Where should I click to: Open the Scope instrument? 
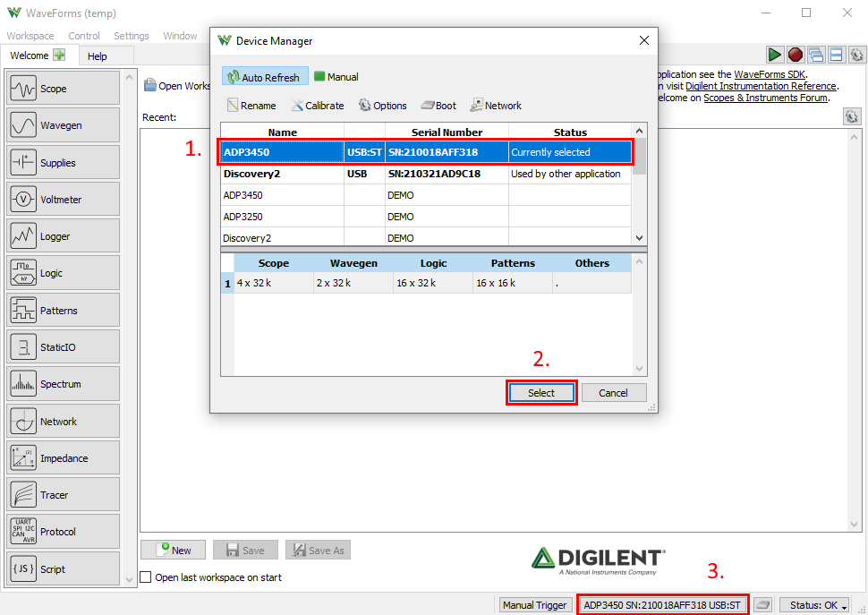[x=63, y=88]
